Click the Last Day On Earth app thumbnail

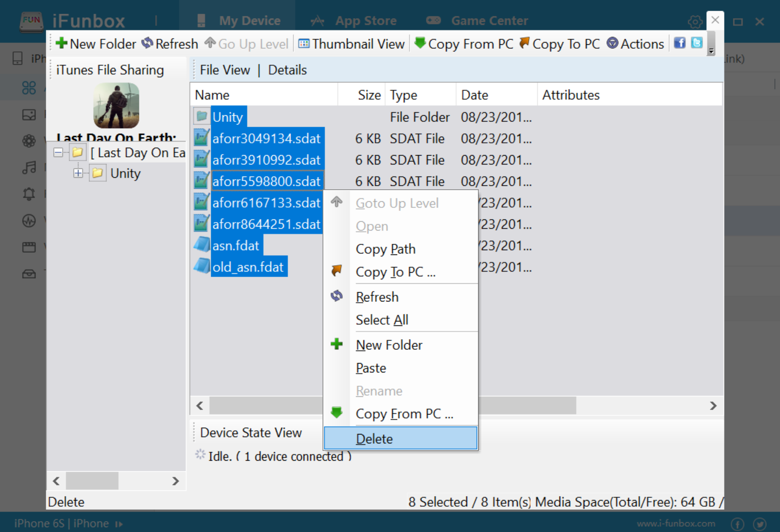116,106
